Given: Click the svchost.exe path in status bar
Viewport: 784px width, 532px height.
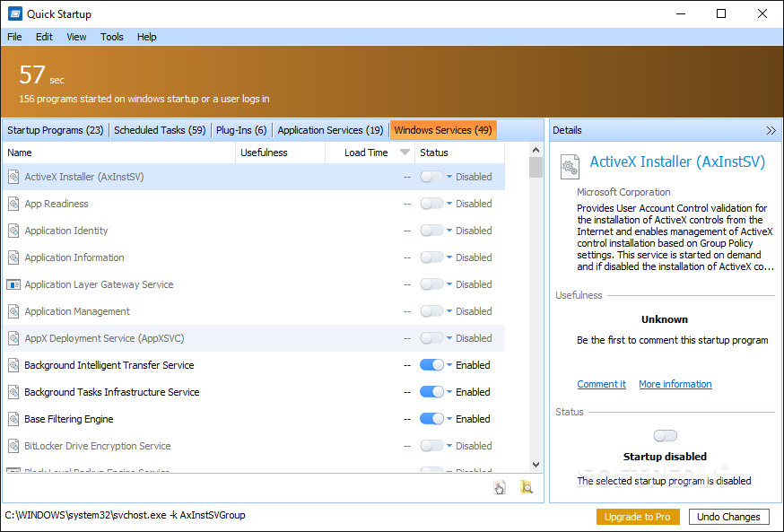Looking at the screenshot, I should [x=125, y=515].
